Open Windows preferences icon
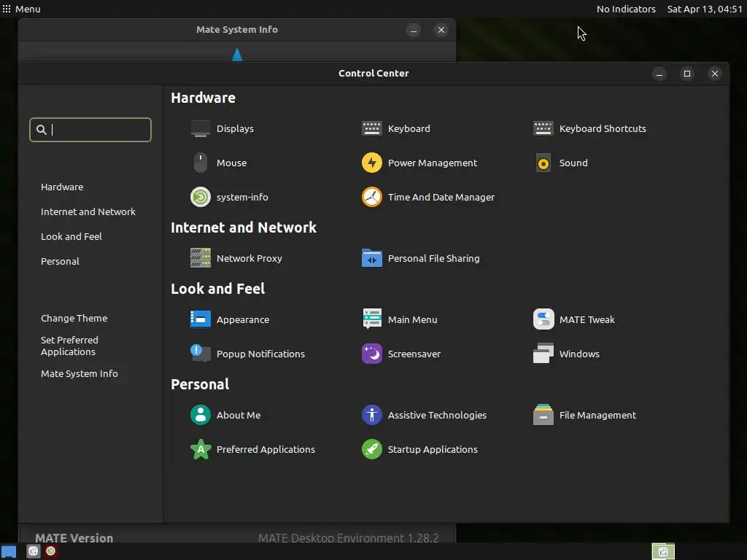 pos(543,354)
